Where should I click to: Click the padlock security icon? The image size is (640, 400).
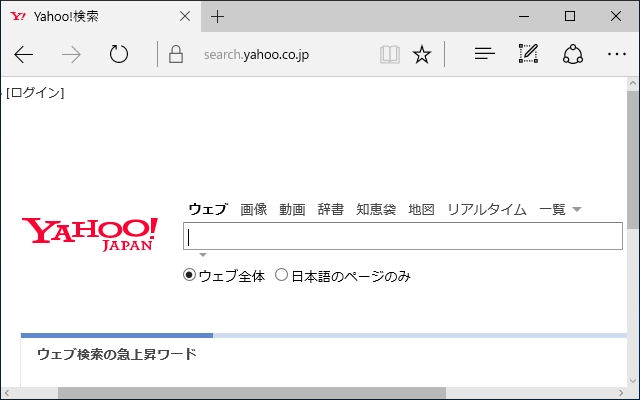(176, 54)
